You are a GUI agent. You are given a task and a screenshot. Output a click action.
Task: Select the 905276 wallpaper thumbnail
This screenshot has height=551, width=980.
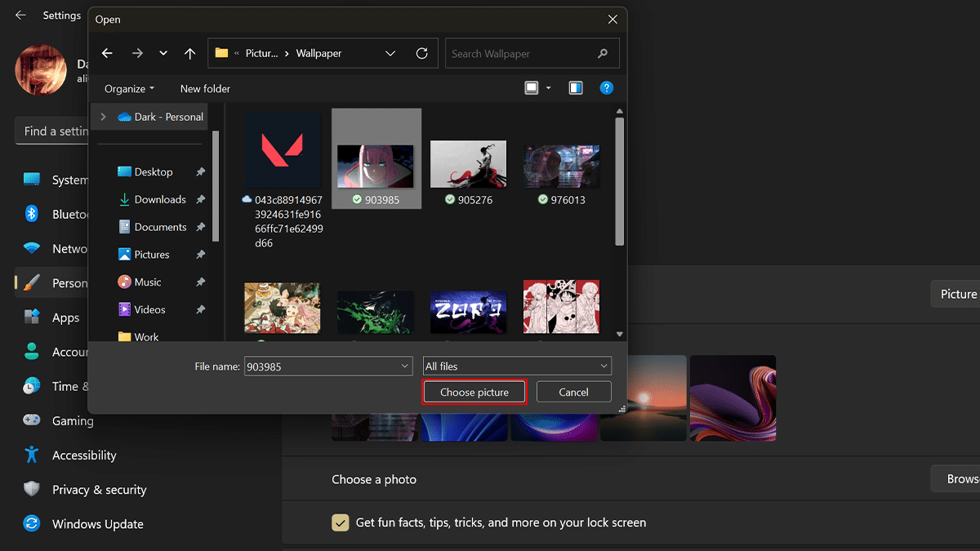(x=469, y=163)
